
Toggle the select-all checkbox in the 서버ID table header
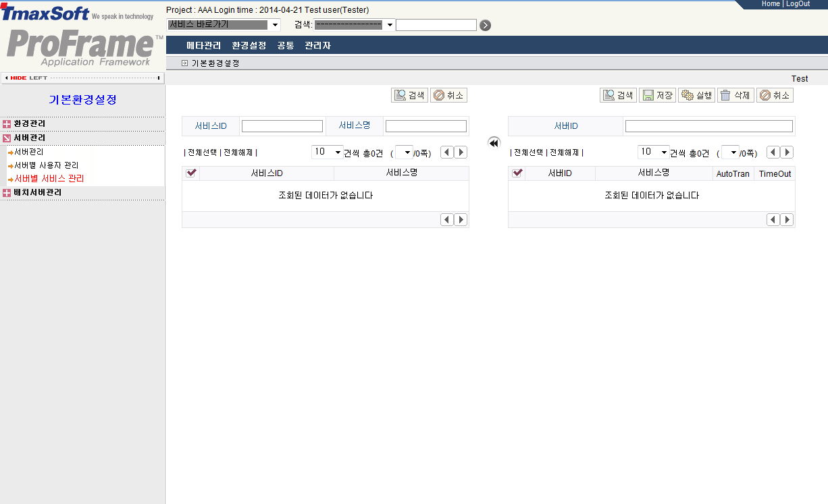click(x=517, y=173)
